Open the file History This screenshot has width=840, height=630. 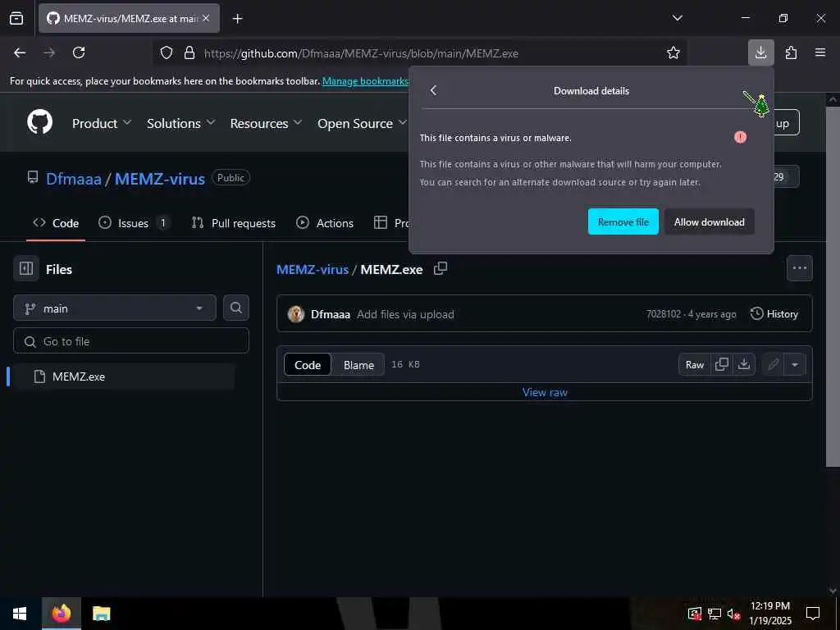(x=774, y=314)
